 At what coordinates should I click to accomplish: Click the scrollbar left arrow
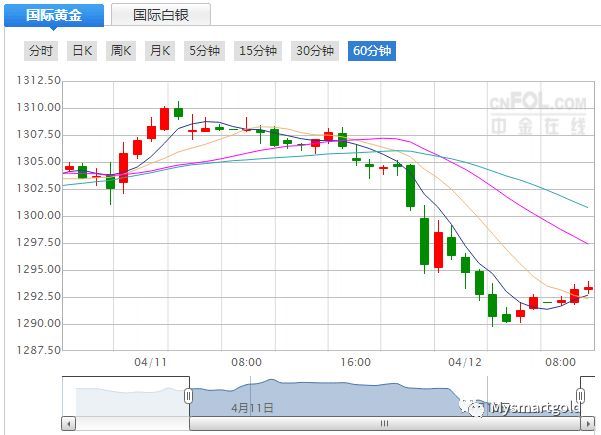click(69, 423)
